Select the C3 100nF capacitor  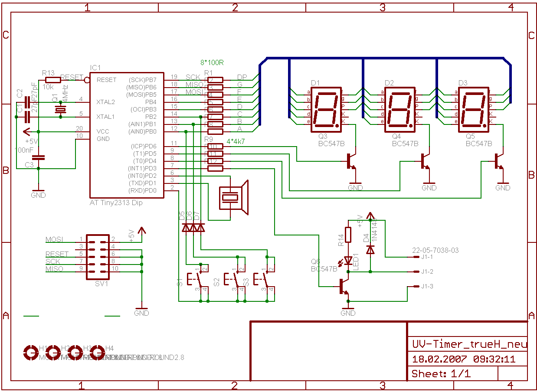[x=39, y=158]
